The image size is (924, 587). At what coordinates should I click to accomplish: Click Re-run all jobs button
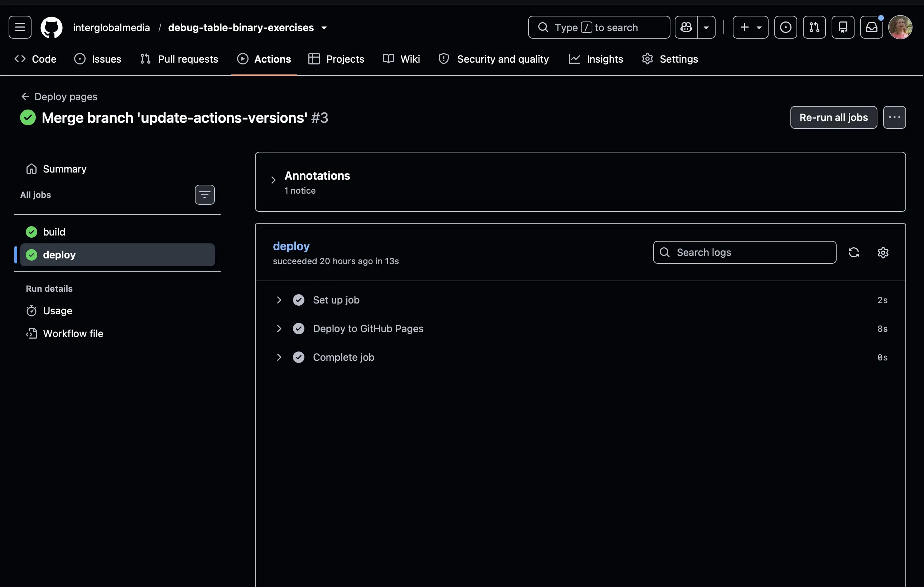[x=833, y=117]
